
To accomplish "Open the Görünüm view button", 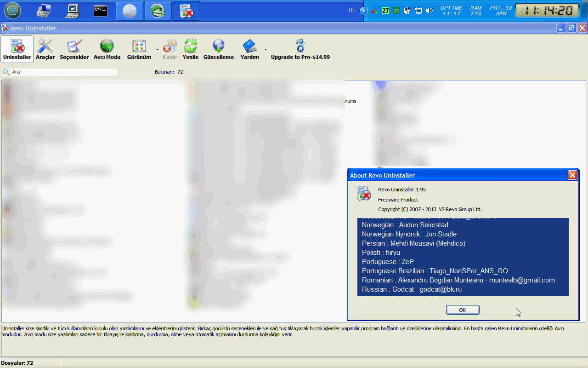I will pyautogui.click(x=139, y=49).
